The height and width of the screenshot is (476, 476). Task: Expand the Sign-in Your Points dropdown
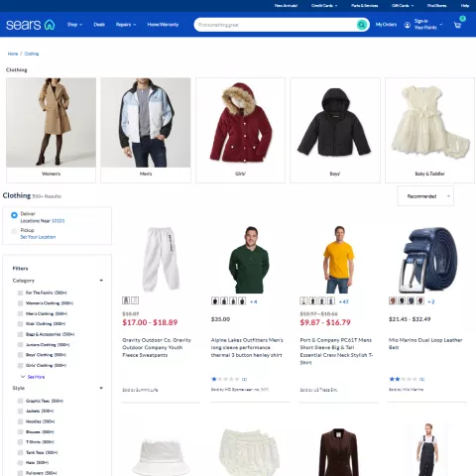(x=428, y=24)
